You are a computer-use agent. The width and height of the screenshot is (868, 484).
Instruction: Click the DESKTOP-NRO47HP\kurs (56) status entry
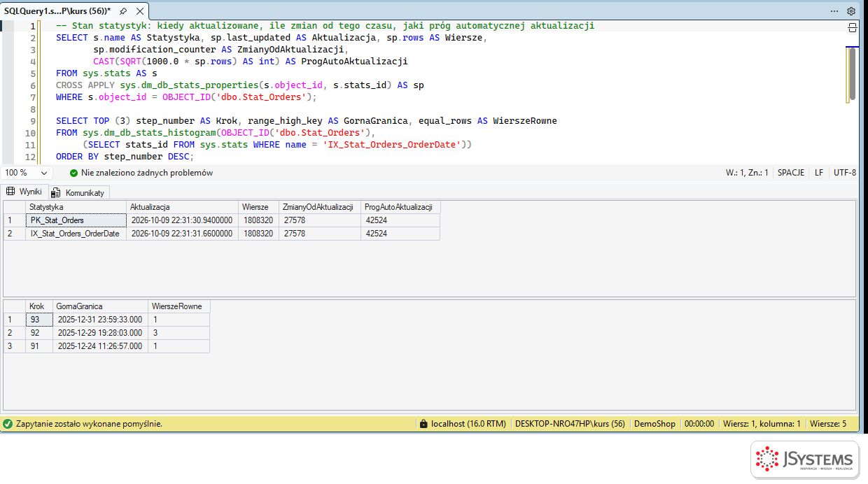point(570,424)
